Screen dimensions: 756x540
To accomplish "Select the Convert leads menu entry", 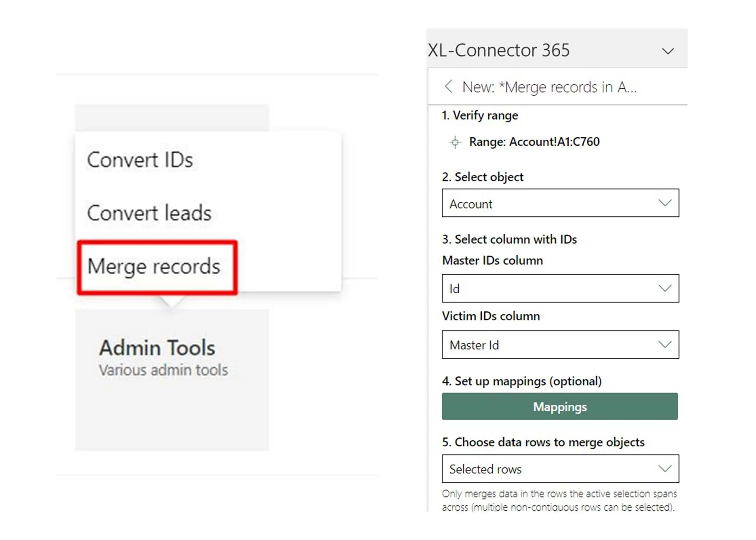I will coord(149,213).
